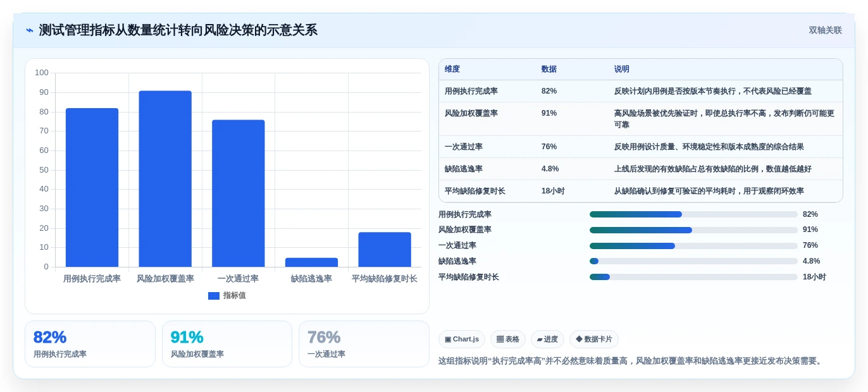
Task: Click x-axis label 缺陷逃逸率 under chart
Action: click(311, 279)
